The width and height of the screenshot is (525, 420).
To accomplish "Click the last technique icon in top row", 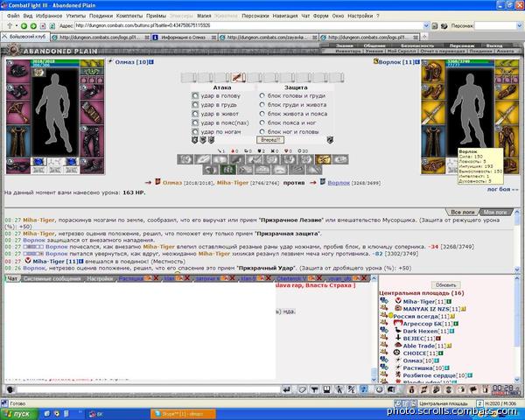I will click(x=340, y=159).
